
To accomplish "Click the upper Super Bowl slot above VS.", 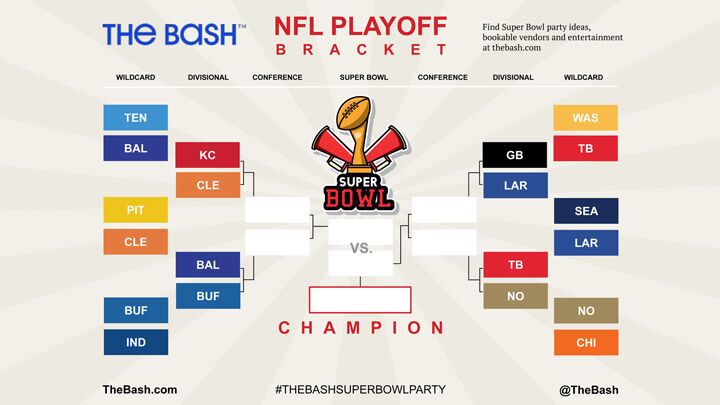I will click(360, 231).
